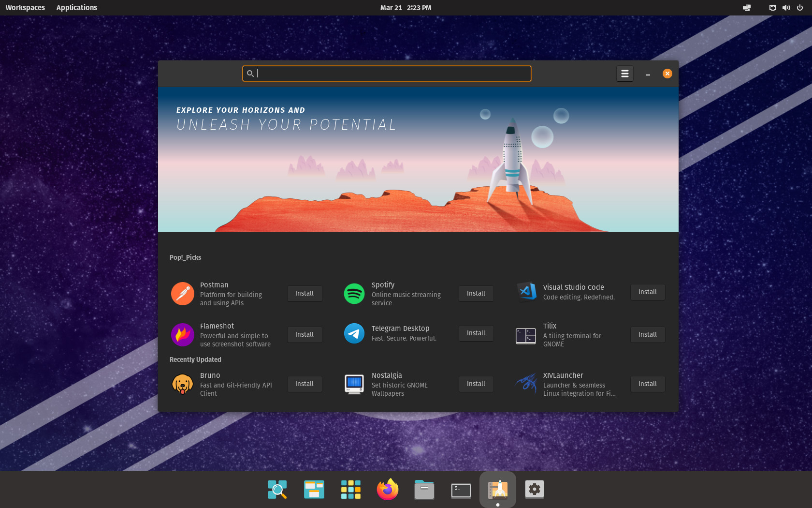Viewport: 812px width, 508px height.
Task: Install Postman
Action: point(304,294)
